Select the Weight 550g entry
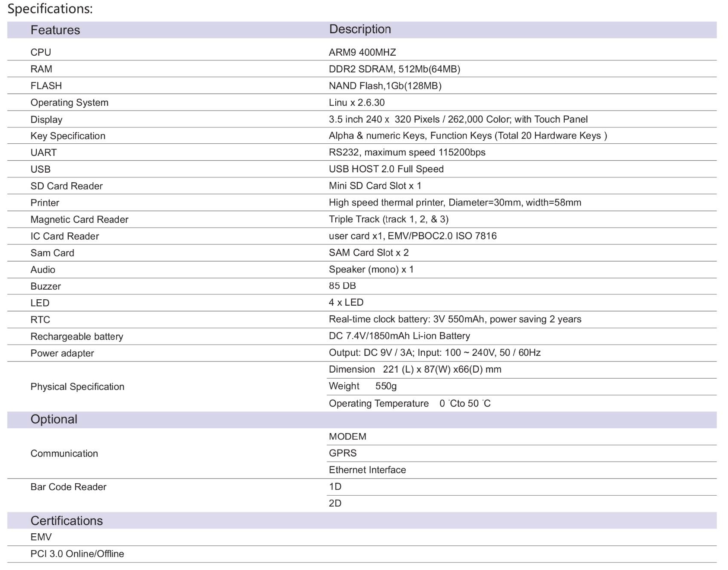The image size is (728, 570). pyautogui.click(x=362, y=386)
